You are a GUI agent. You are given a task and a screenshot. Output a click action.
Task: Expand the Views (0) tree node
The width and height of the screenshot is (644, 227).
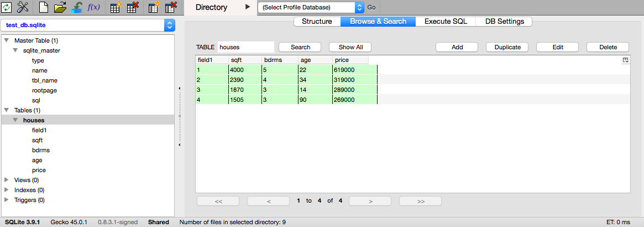point(7,180)
